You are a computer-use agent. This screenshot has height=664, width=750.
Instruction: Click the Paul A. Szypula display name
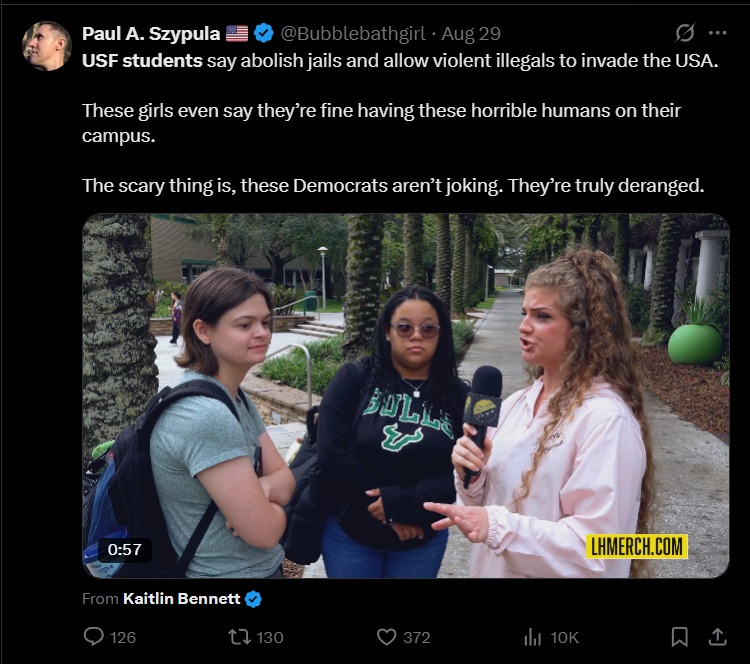click(152, 33)
